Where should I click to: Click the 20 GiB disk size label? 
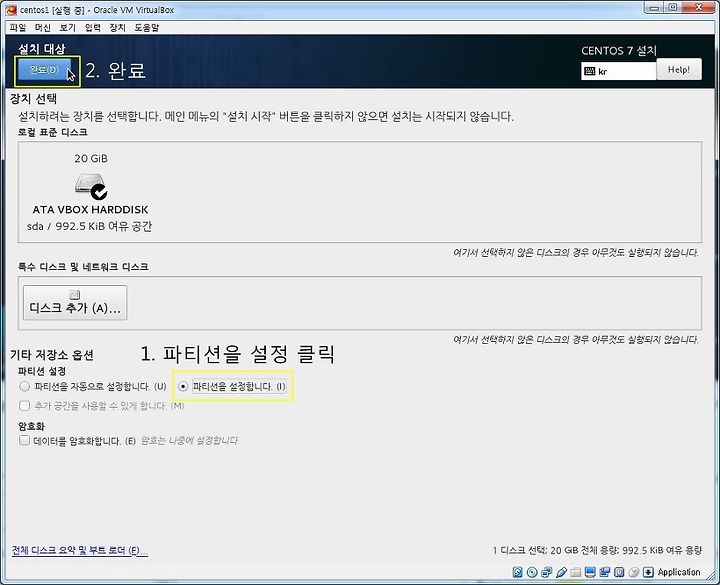[91, 158]
